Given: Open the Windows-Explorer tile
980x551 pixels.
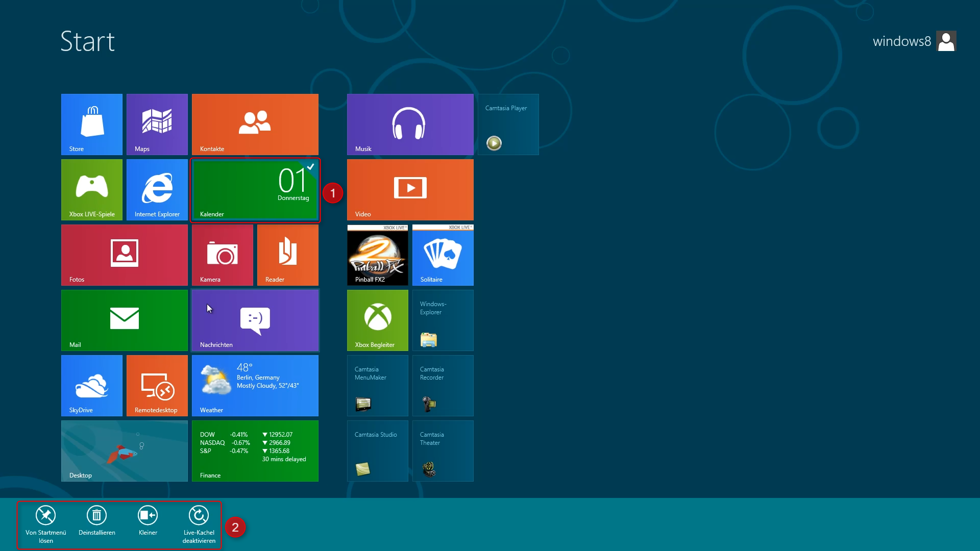Looking at the screenshot, I should click(443, 320).
